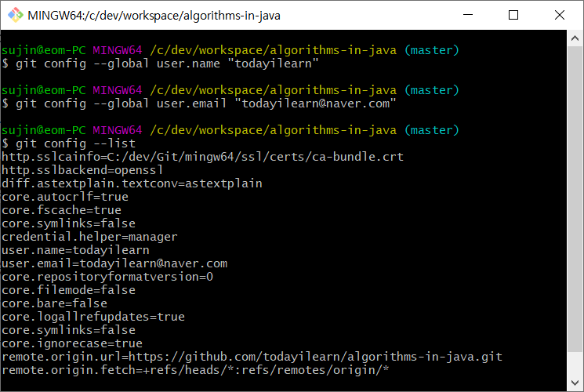
Task: Click the user.email=todayilearn@naver.com output line
Action: [x=114, y=263]
